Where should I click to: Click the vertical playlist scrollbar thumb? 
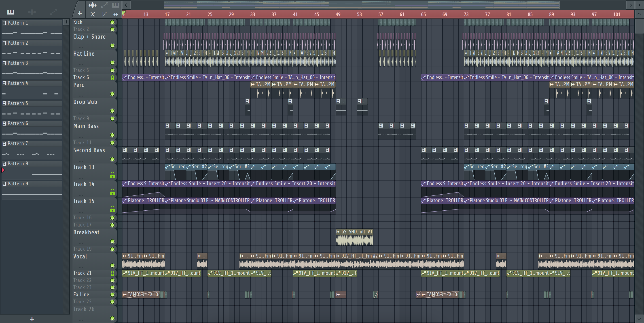(x=639, y=26)
